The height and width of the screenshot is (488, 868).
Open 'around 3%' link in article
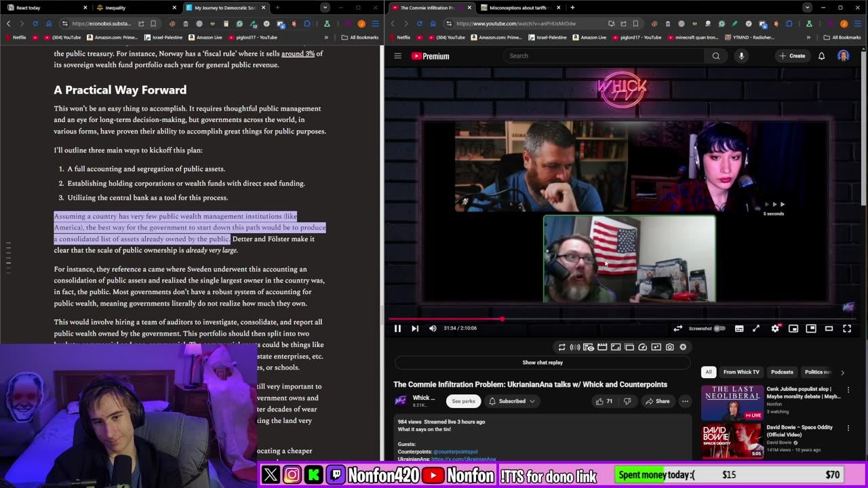[298, 54]
